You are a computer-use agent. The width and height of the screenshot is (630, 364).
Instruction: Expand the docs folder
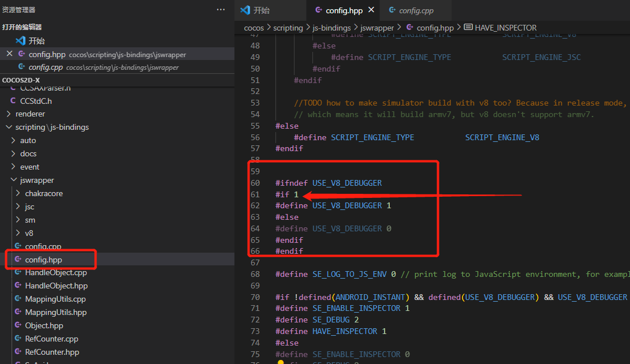(x=28, y=153)
